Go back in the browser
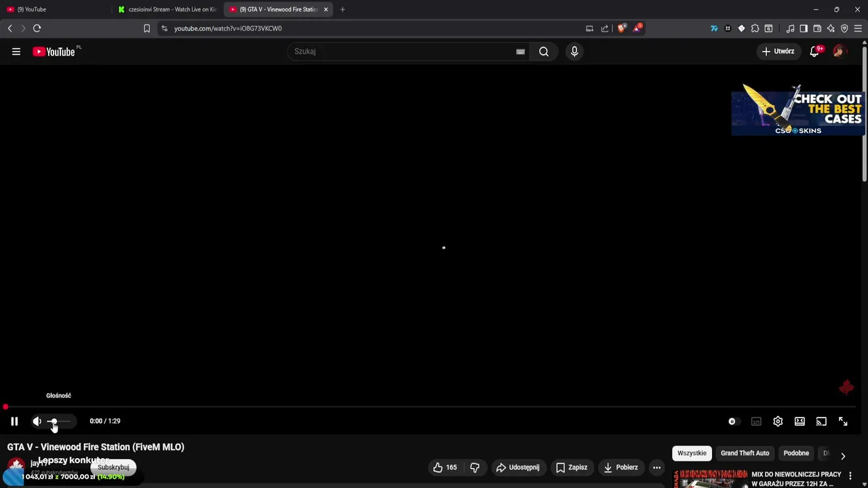 [x=9, y=28]
